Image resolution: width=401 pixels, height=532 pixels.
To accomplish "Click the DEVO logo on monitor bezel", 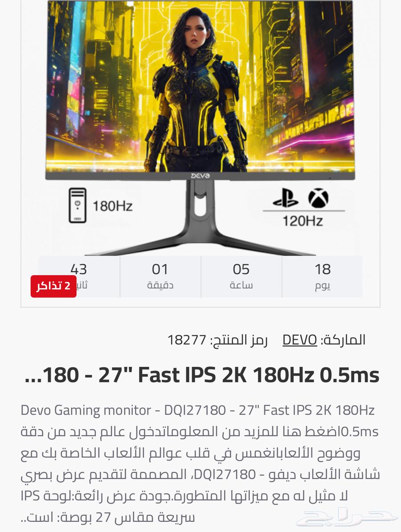I will tap(200, 176).
